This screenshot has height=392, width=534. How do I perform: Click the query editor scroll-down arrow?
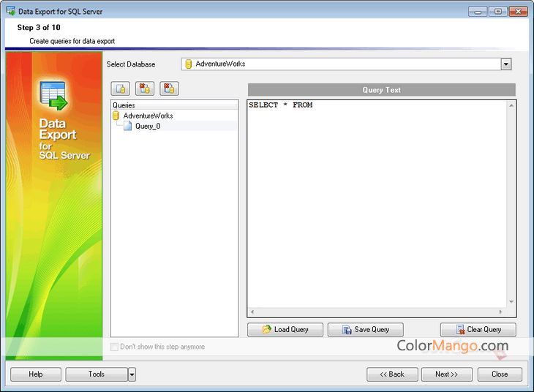(511, 302)
